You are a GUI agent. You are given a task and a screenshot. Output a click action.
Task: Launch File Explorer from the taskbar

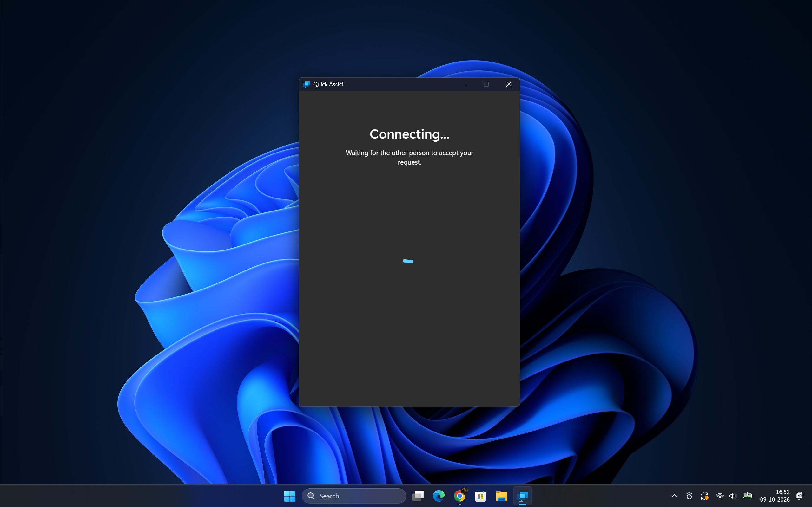[501, 496]
